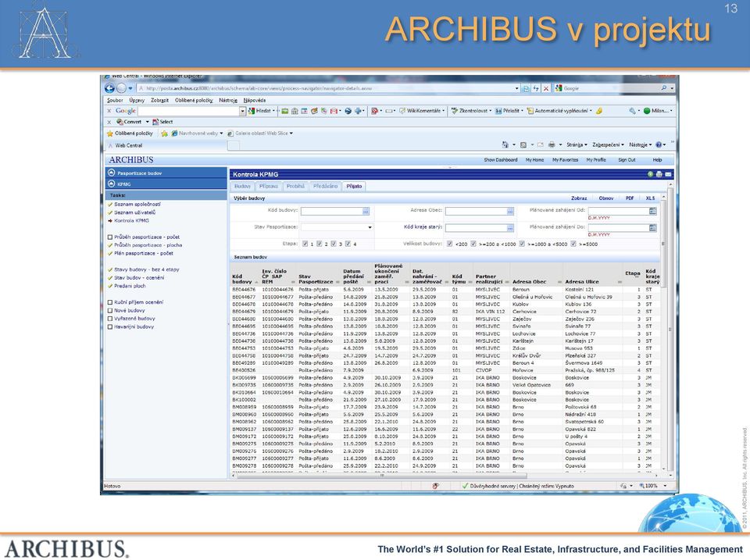Expand the Navrhované weby dropdown
750x560 pixels.
pyautogui.click(x=221, y=134)
